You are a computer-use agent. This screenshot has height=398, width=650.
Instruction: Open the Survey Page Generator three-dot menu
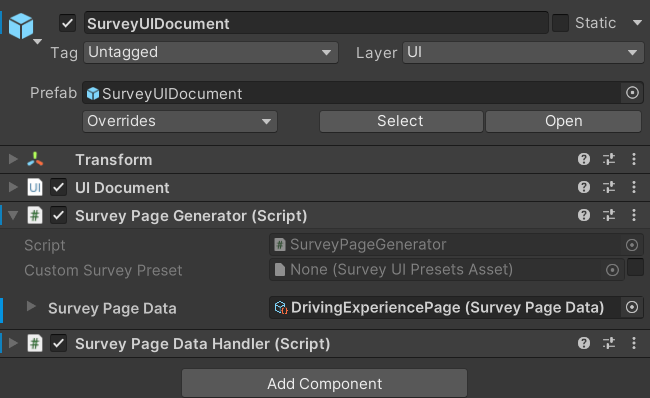click(633, 216)
